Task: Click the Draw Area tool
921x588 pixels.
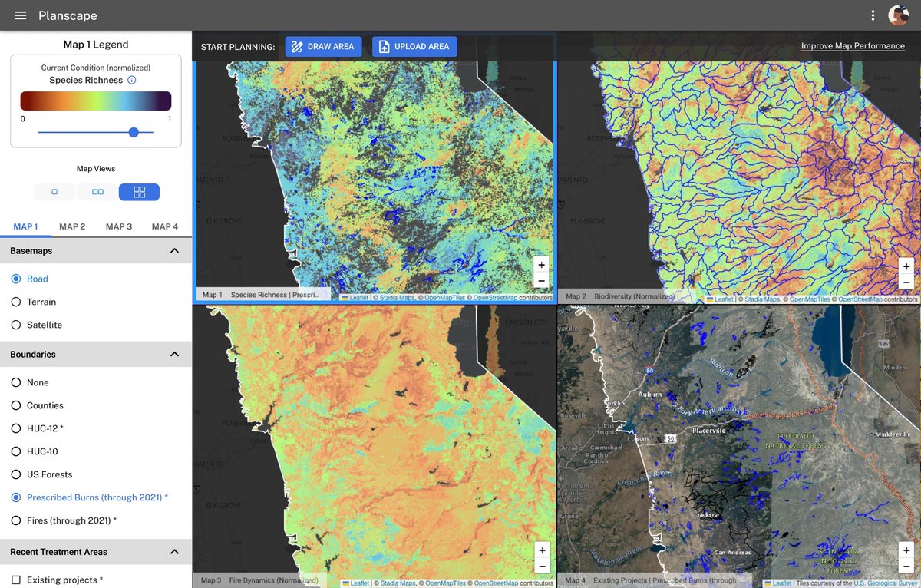Action: [x=323, y=46]
